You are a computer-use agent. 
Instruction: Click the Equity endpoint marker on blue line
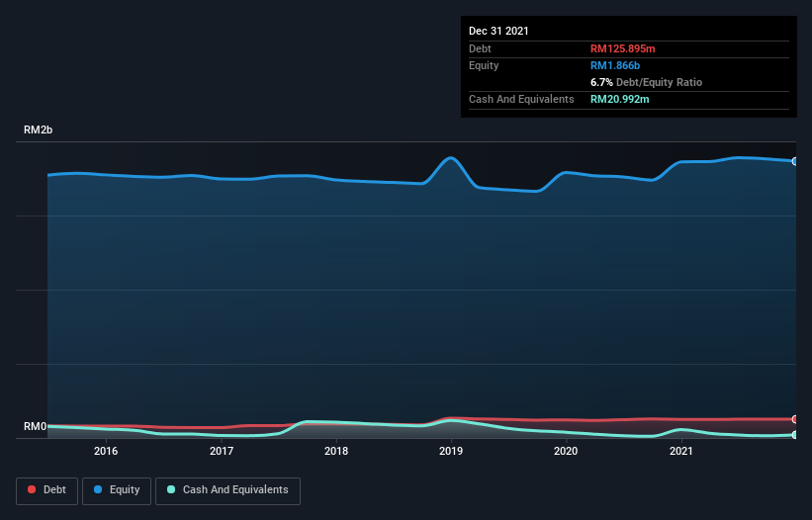[795, 161]
